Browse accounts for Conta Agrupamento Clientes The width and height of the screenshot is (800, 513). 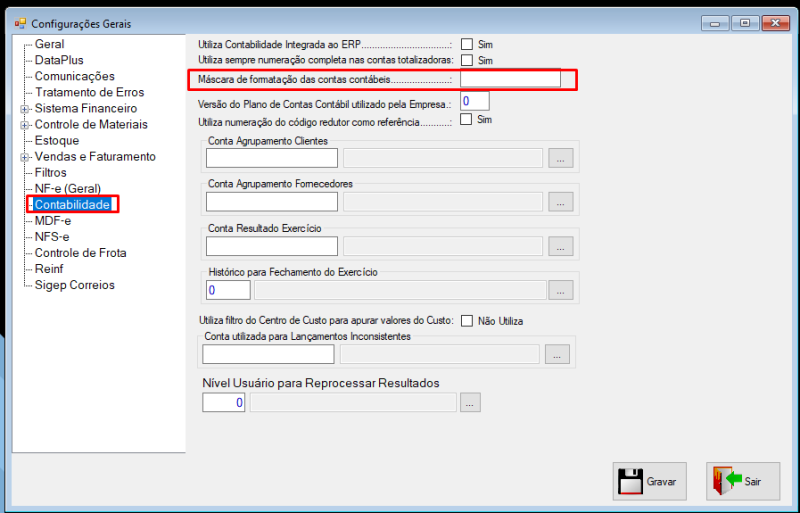coord(561,158)
